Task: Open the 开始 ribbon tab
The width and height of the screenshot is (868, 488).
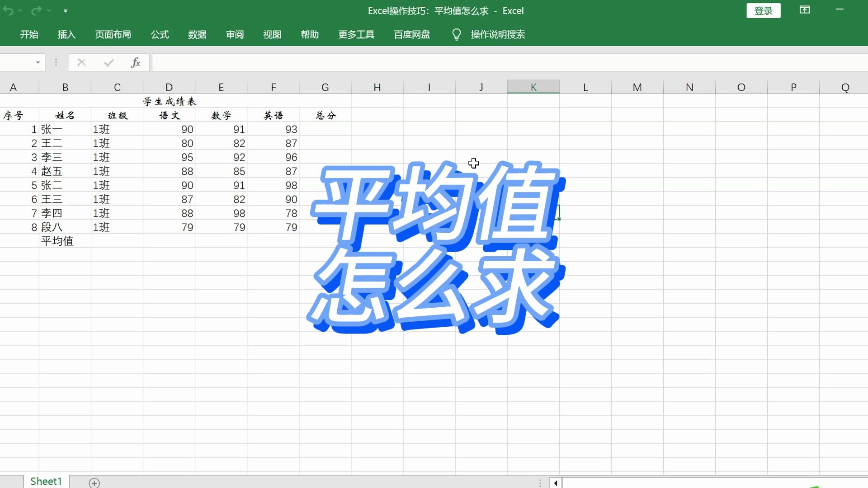Action: (x=29, y=34)
